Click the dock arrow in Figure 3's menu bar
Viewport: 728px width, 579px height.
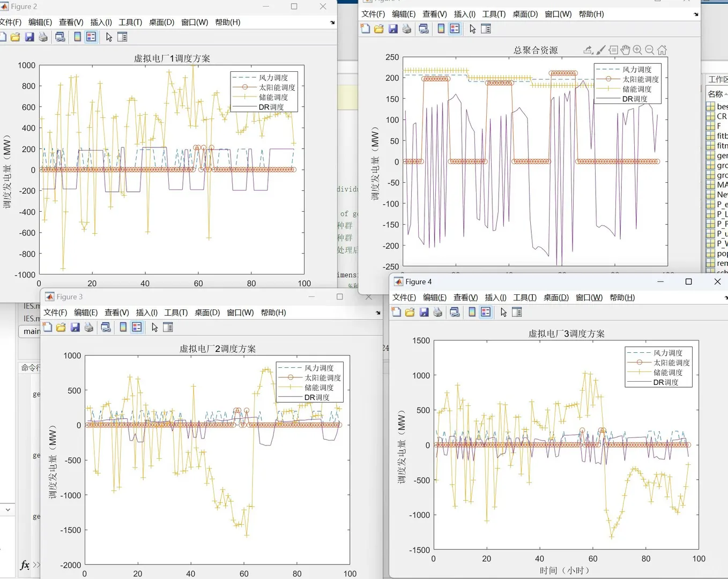point(378,313)
